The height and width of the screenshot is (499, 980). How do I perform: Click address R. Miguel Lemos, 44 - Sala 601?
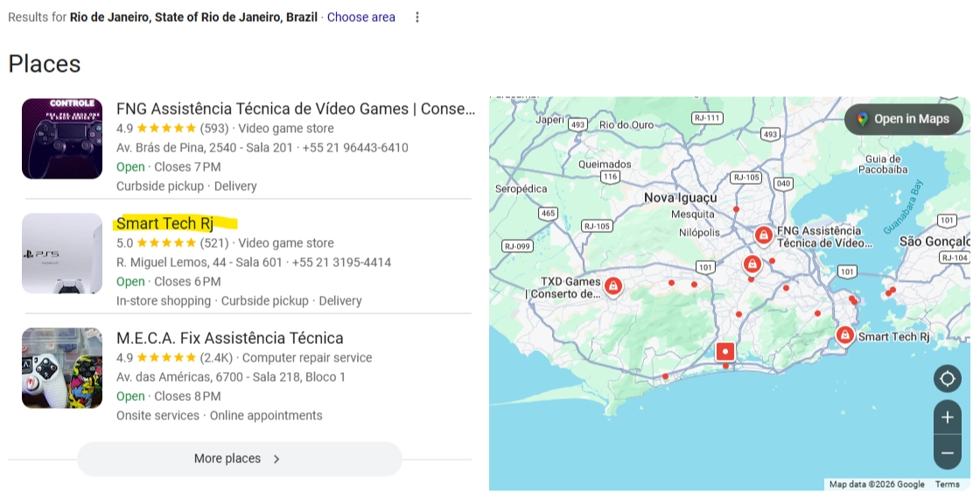(x=199, y=263)
